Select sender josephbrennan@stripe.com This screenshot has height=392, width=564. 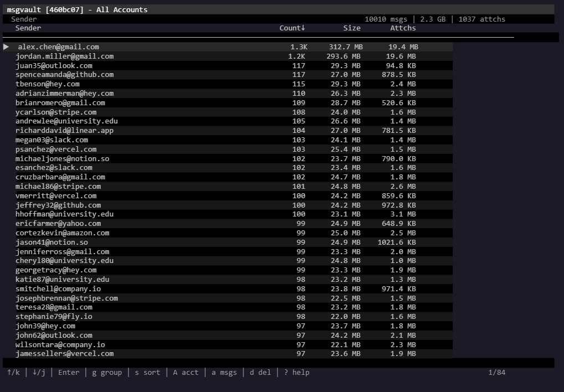click(228, 298)
